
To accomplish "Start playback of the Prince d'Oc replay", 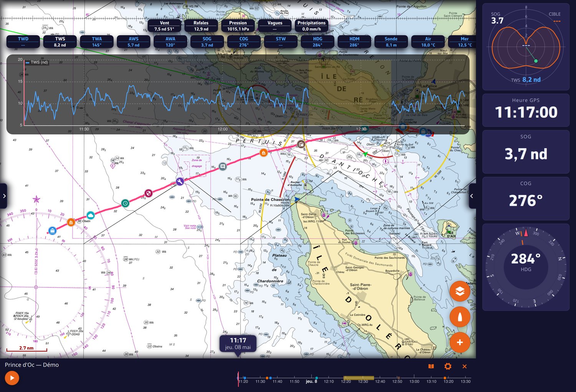I will [12, 378].
